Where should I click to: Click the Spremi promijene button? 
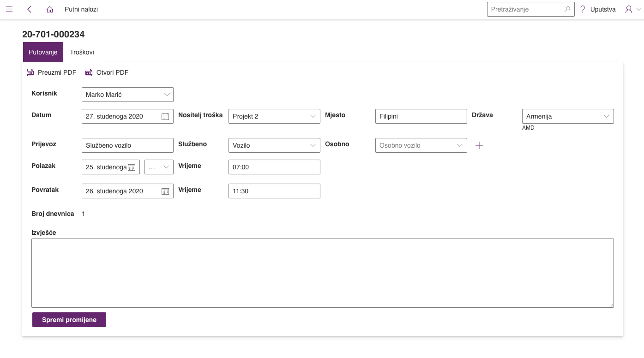(69, 320)
